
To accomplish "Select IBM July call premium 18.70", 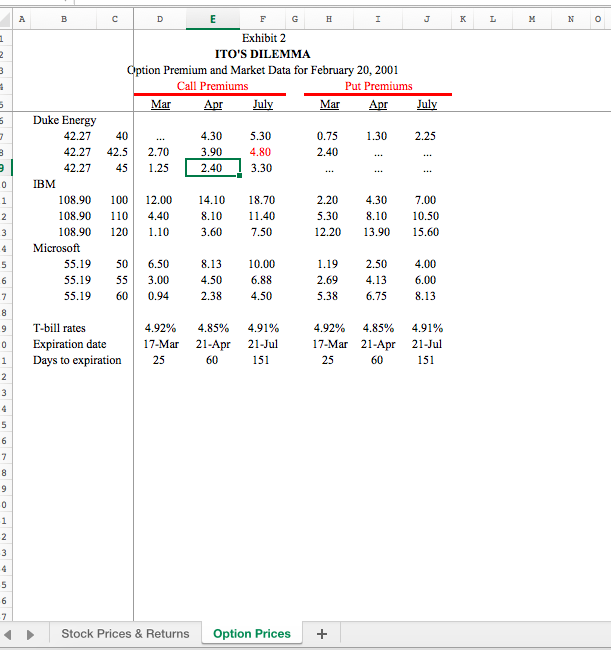I will coord(262,200).
